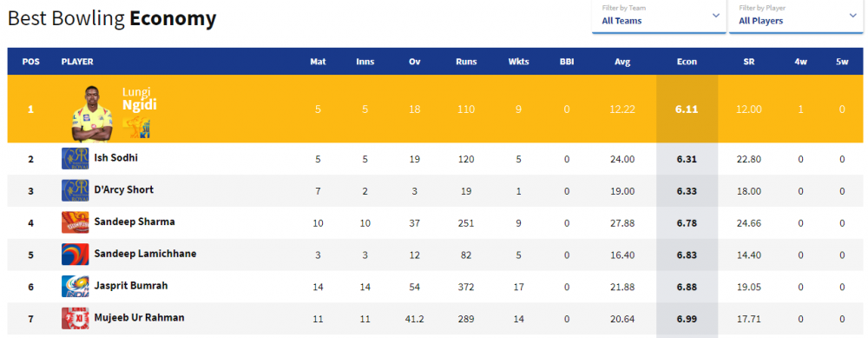Image resolution: width=868 pixels, height=338 pixels.
Task: Click Ish Sodhi's economy 6.31
Action: tap(687, 159)
